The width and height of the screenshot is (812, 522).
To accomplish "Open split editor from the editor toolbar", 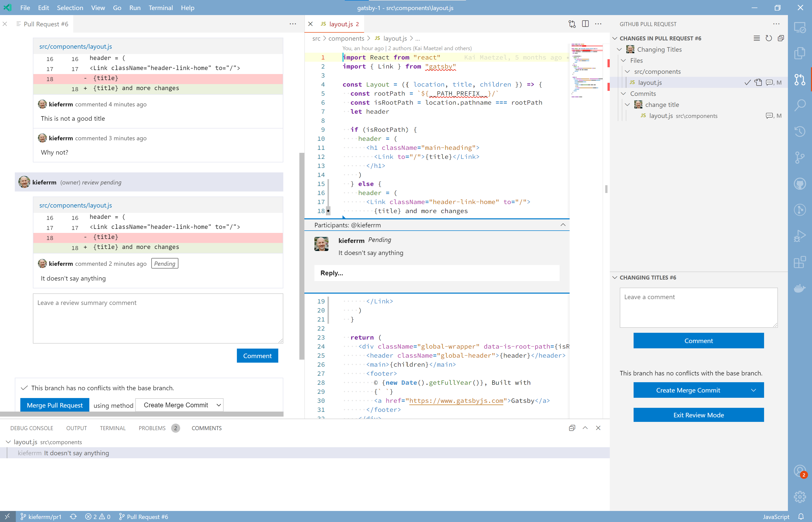I will 585,24.
